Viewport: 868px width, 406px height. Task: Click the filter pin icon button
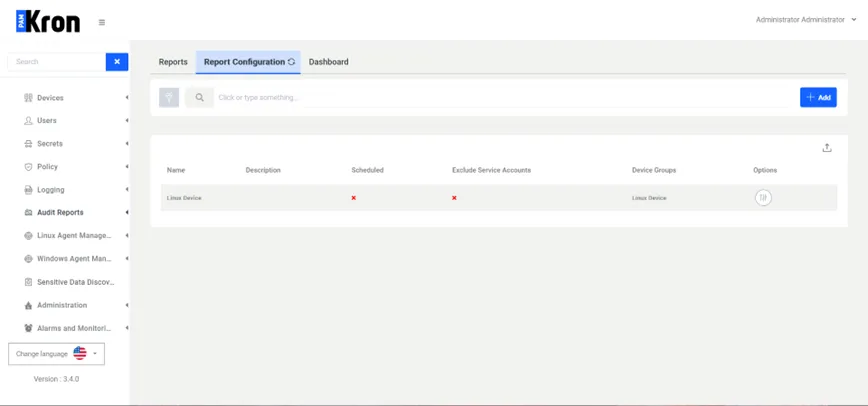(169, 97)
